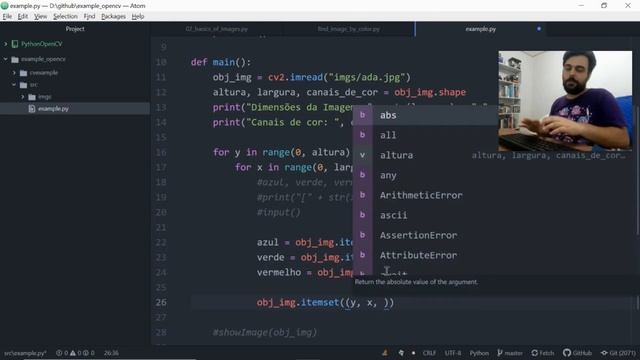The image size is (640, 360).
Task: Select the Project panel header
Action: [75, 29]
